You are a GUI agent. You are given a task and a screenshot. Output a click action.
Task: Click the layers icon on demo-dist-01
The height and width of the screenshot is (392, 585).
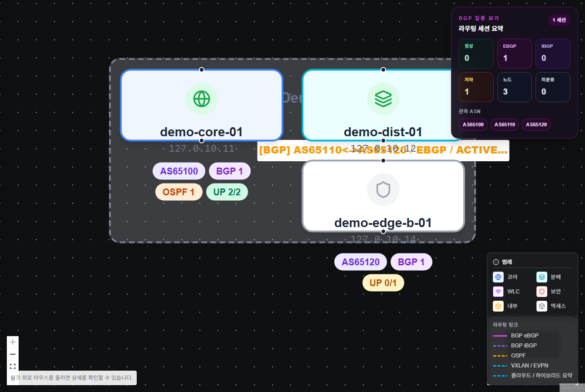383,99
